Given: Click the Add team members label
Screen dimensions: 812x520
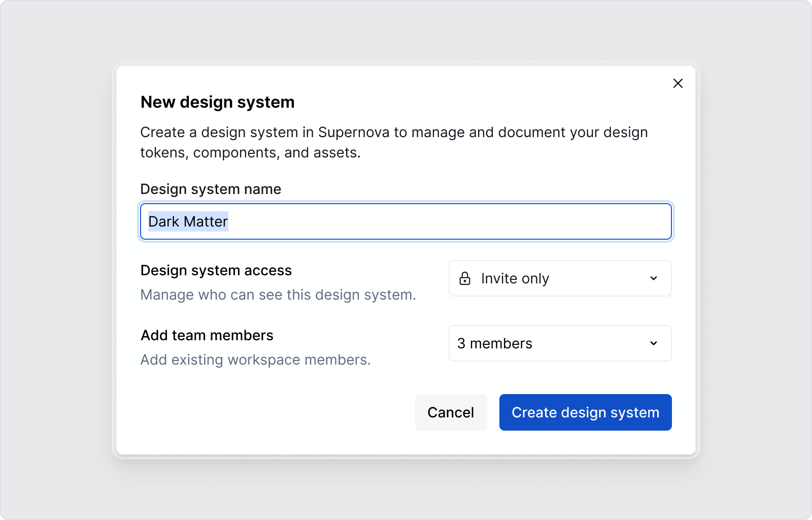Looking at the screenshot, I should [x=207, y=335].
